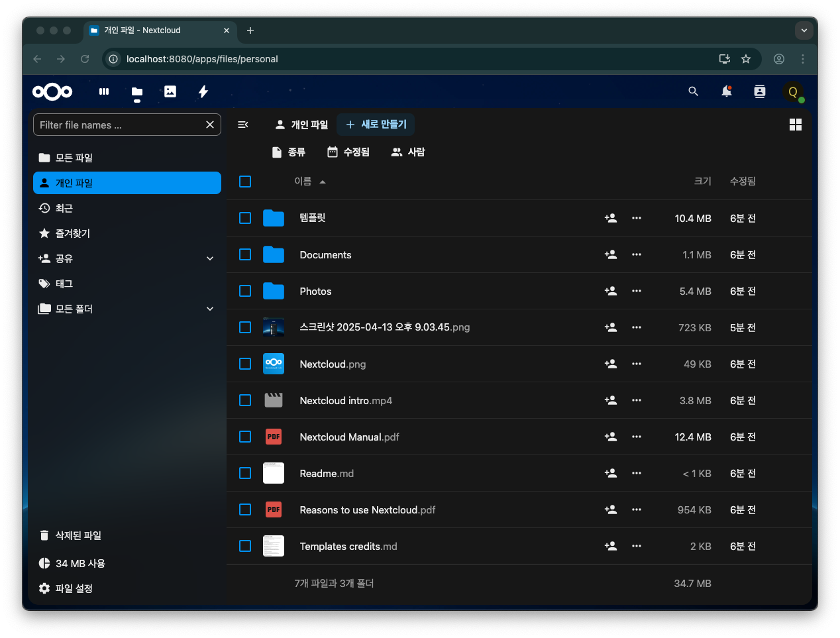840x638 pixels.
Task: Open actions menu for 스크린샷 png file
Action: tap(637, 327)
